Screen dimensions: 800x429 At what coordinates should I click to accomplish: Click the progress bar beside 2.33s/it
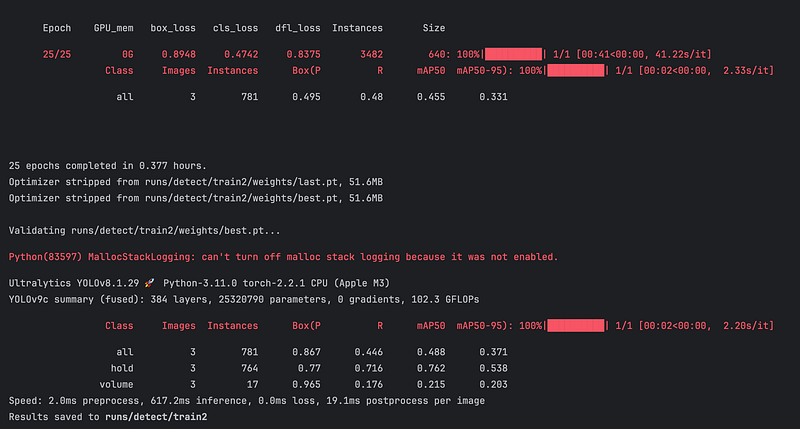576,70
